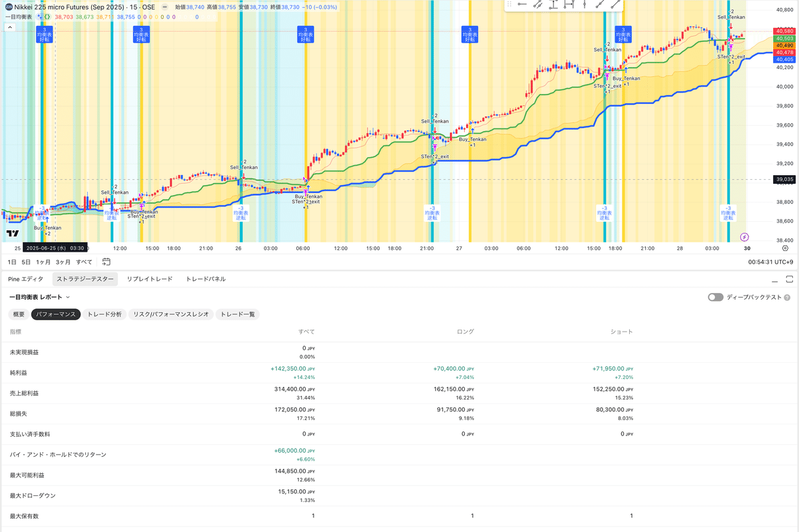Click the blue strategy icon beside 一目均衡表
799x532 pixels.
coord(39,17)
